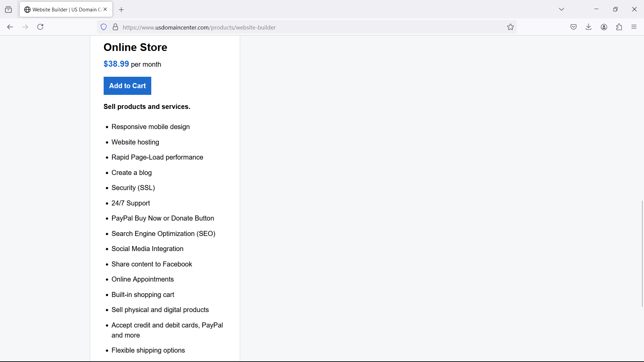The height and width of the screenshot is (362, 644).
Task: Open a new tab
Action: tap(121, 10)
